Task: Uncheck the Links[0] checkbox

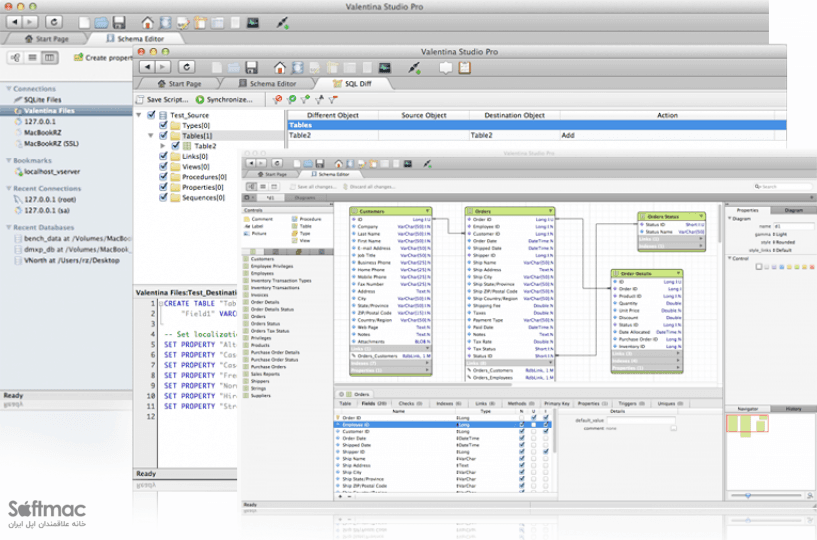Action: [163, 156]
